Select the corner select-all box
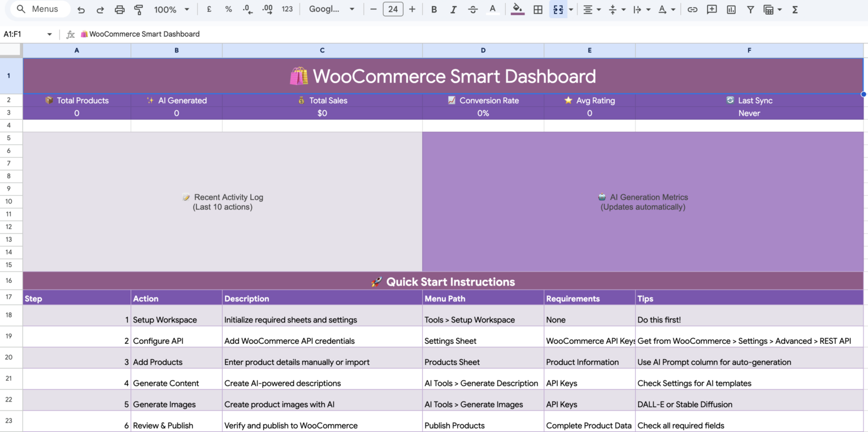This screenshot has width=868, height=432. click(x=11, y=50)
